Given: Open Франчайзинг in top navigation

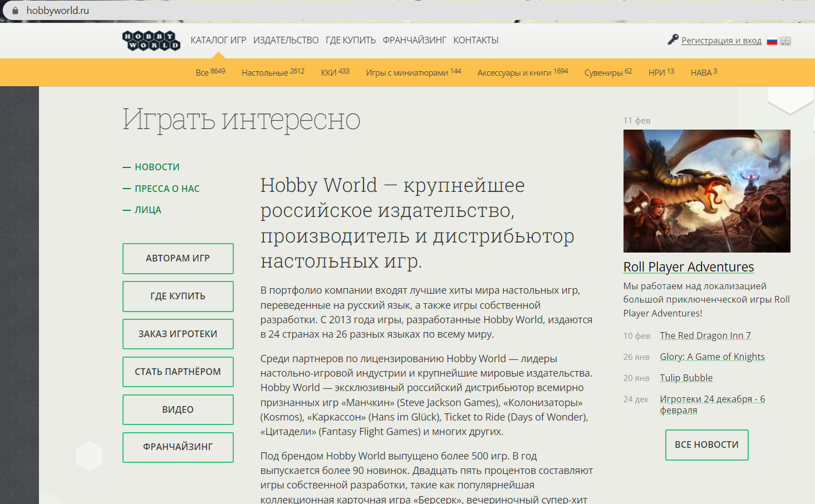Looking at the screenshot, I should point(414,40).
